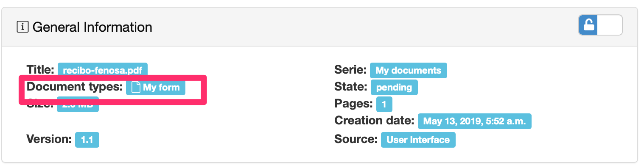
Task: Select the My form text label
Action: 161,88
